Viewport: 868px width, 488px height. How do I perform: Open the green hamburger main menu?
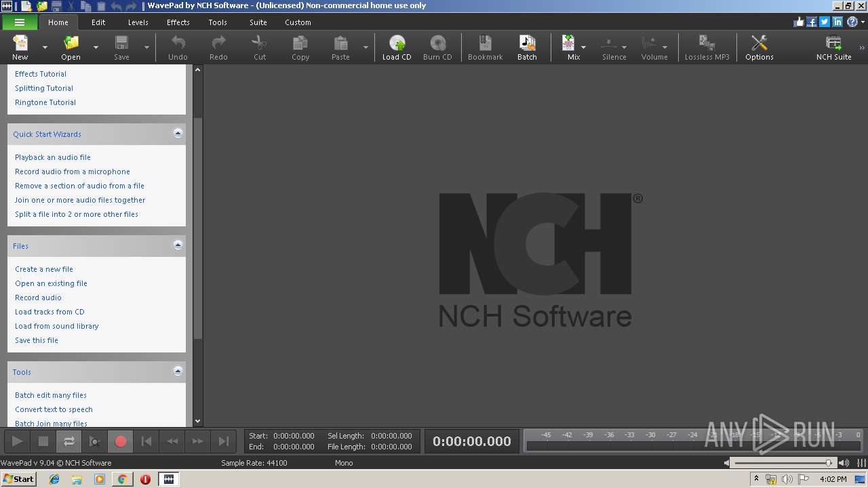click(x=20, y=22)
